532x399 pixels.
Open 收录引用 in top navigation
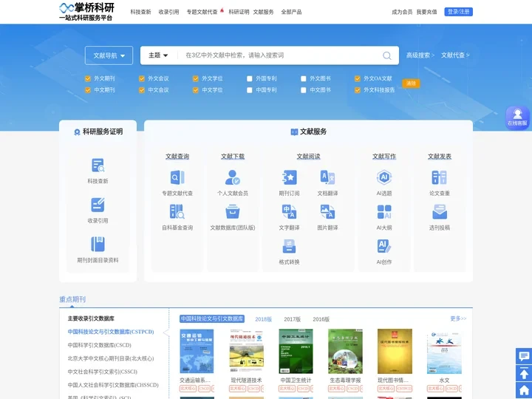(x=168, y=12)
